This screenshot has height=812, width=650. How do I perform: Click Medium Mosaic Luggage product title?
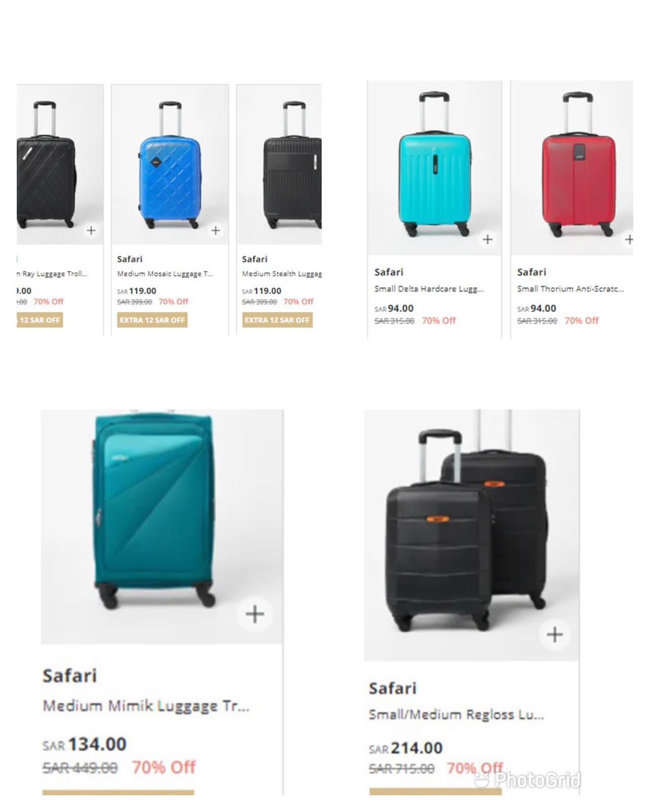pos(165,274)
